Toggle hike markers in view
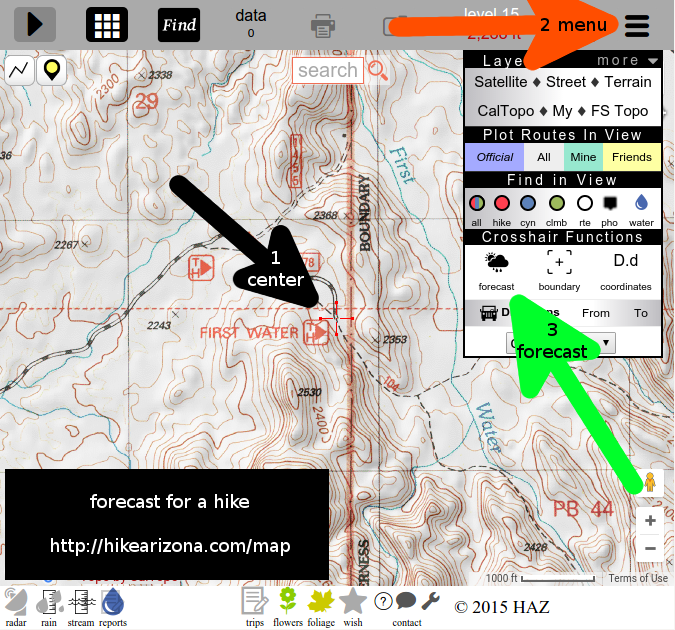 502,203
